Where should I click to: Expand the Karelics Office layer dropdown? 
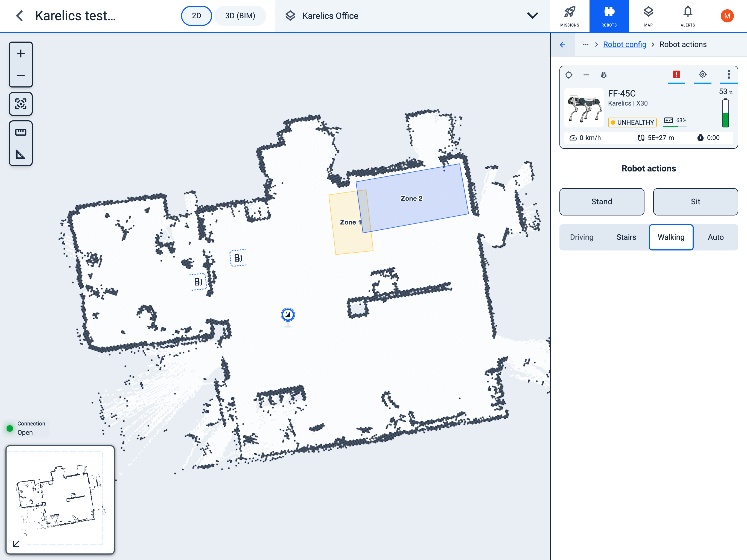click(532, 16)
